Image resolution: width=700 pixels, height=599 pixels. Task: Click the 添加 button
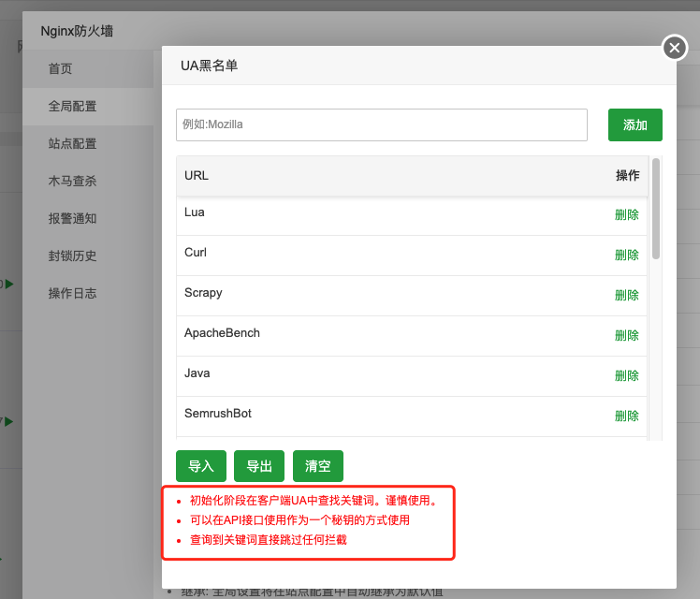point(634,125)
